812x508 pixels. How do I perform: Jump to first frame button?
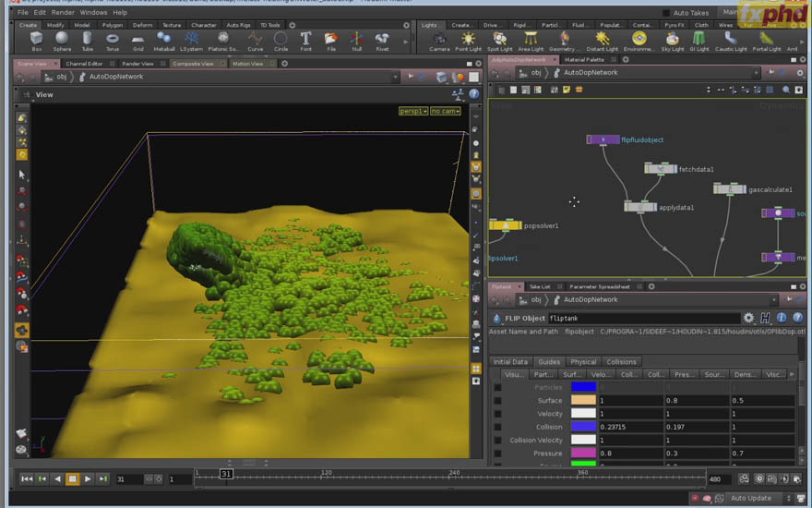[27, 479]
